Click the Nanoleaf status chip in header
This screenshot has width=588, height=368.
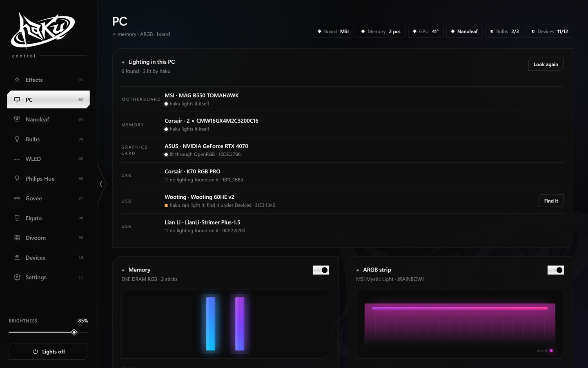465,31
